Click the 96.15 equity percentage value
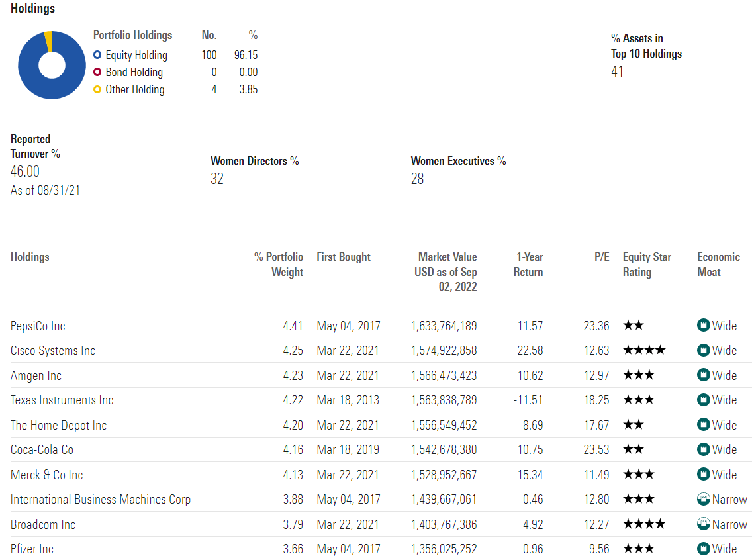 coord(246,55)
